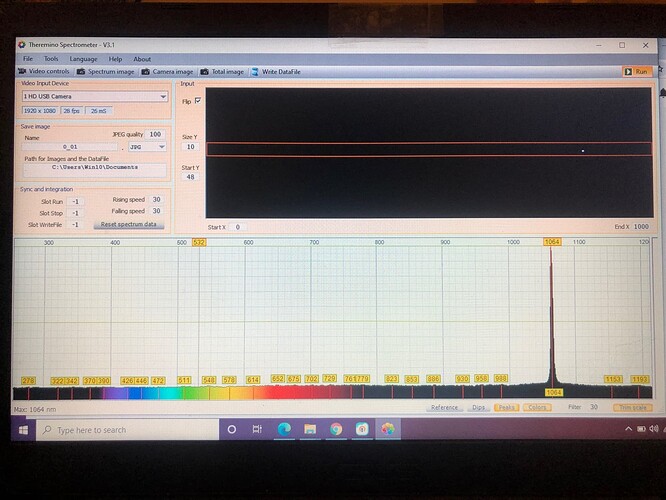The image size is (666, 500).
Task: Toggle the Colors button
Action: [537, 407]
